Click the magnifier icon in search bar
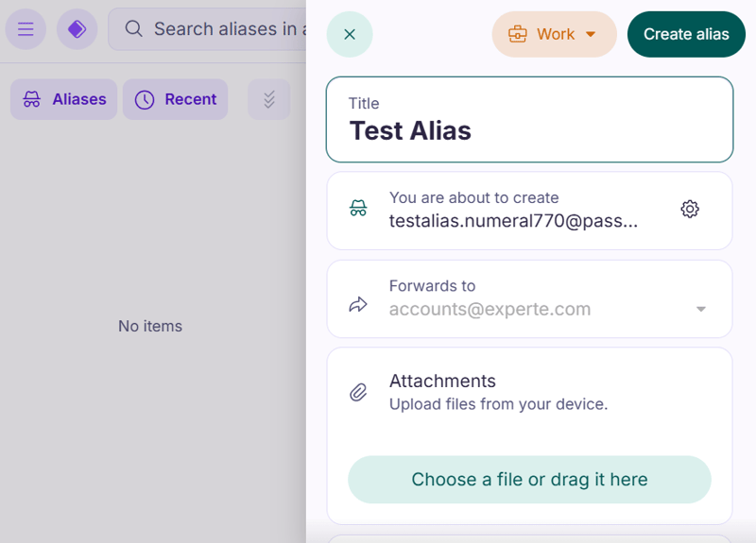The height and width of the screenshot is (543, 756). point(134,29)
